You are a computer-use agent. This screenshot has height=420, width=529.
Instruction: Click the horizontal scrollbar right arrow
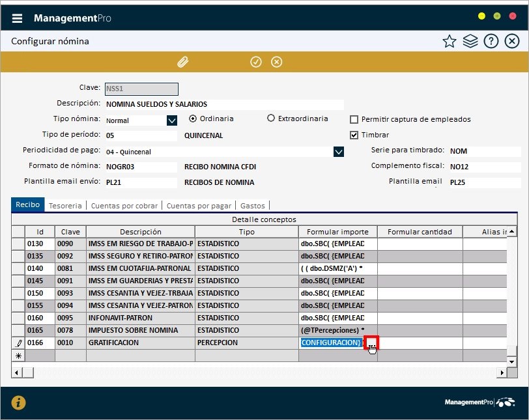point(502,373)
